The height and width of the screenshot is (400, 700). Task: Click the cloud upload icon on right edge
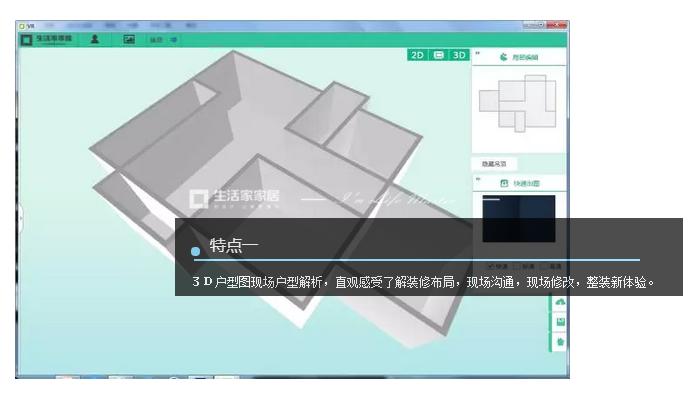pyautogui.click(x=560, y=302)
